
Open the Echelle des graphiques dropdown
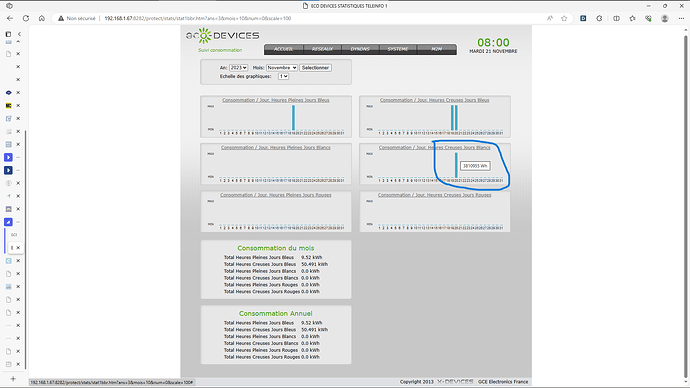283,77
